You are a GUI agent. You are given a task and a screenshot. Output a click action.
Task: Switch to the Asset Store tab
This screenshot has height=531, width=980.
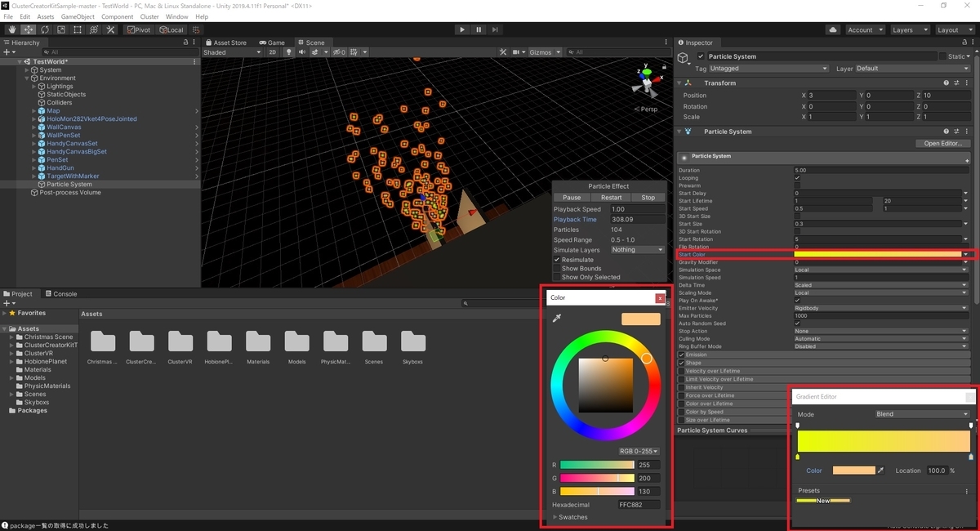point(225,42)
